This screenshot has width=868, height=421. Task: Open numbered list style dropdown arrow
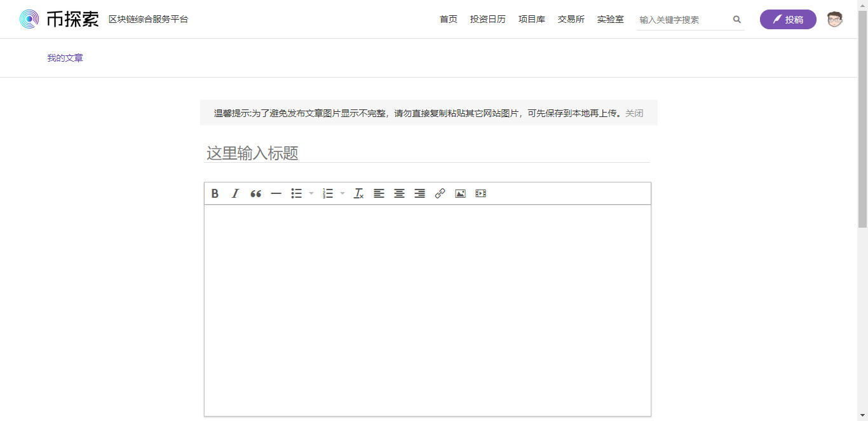click(x=342, y=193)
